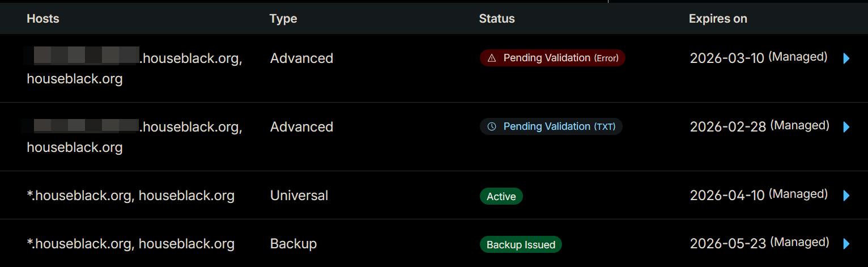Click the Status column header
868x267 pixels.
(x=497, y=19)
